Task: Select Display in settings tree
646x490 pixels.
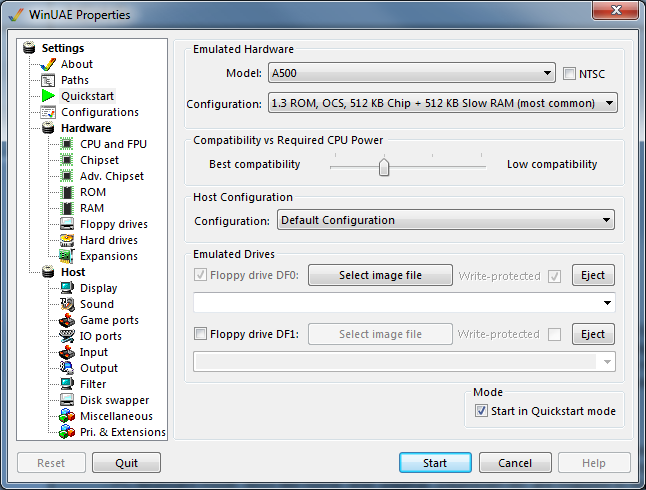Action: (x=98, y=288)
